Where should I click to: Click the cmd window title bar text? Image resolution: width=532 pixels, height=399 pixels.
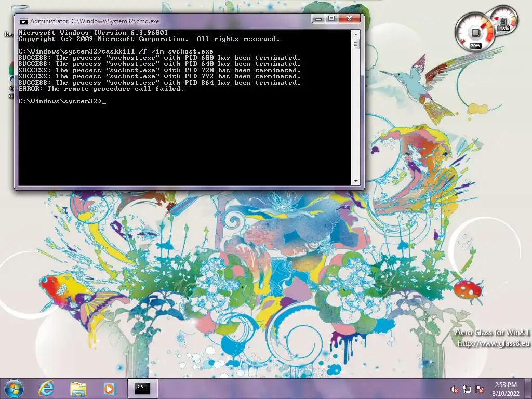click(x=95, y=21)
